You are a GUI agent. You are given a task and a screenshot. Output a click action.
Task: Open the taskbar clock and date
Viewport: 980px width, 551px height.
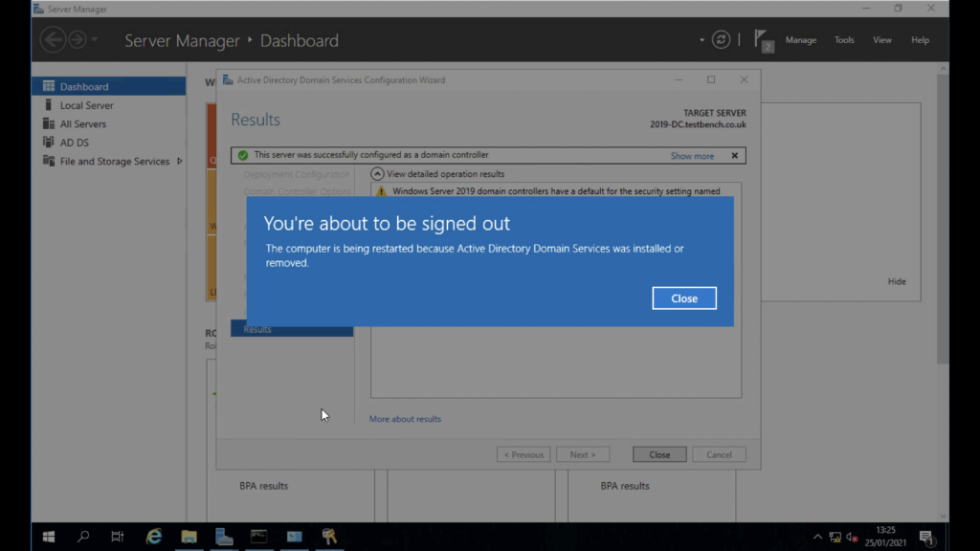click(x=885, y=537)
